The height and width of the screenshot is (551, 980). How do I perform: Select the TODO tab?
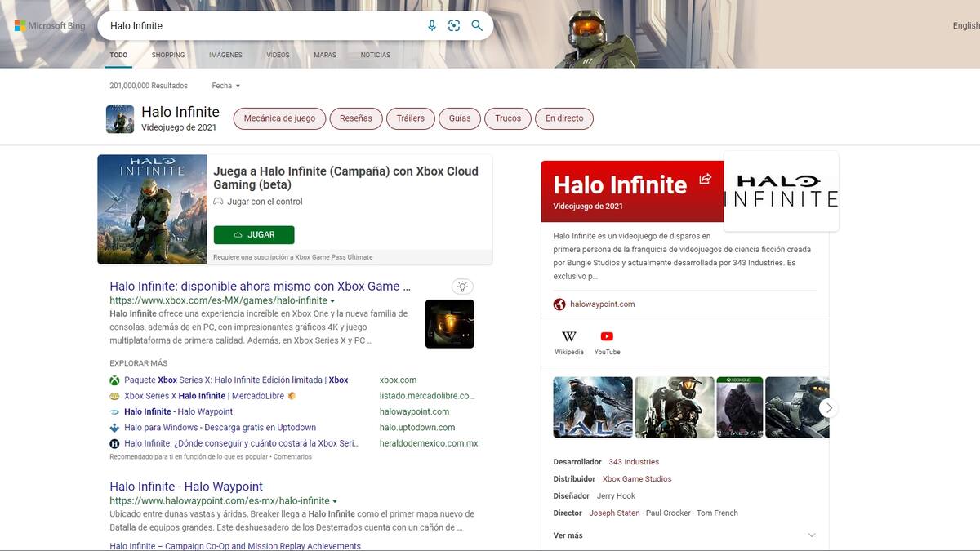pyautogui.click(x=118, y=56)
